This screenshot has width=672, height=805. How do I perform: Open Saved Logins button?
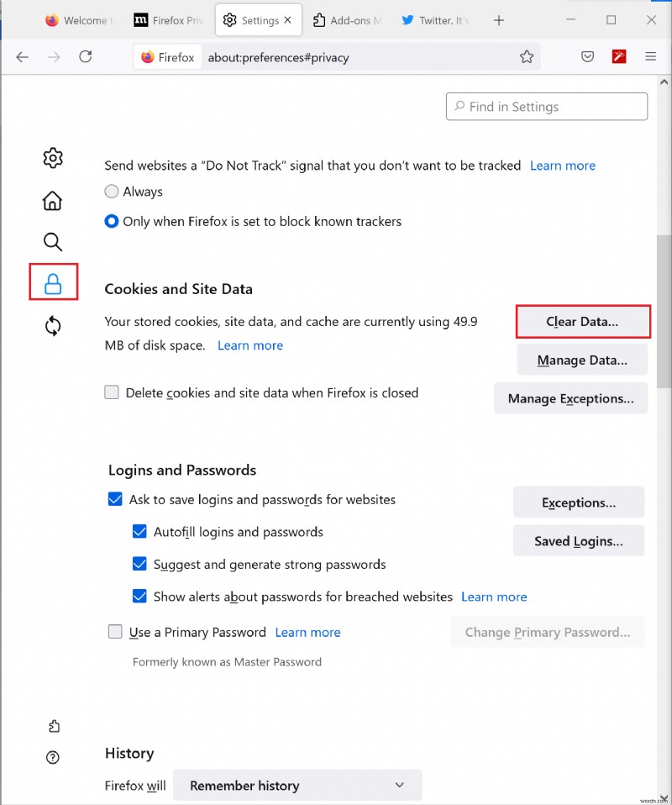(x=579, y=541)
